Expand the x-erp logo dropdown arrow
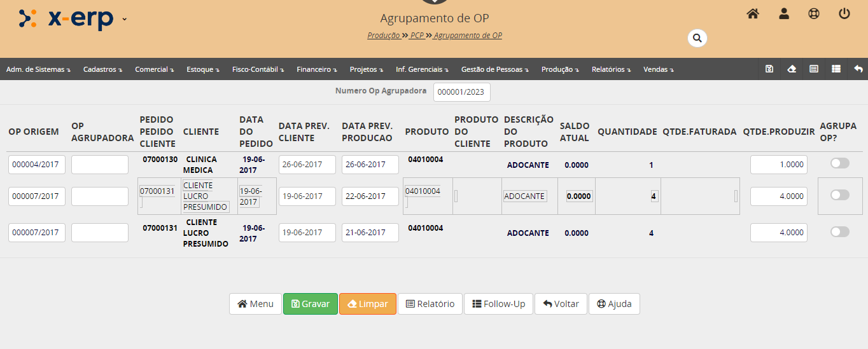Image resolution: width=868 pixels, height=349 pixels. tap(125, 18)
